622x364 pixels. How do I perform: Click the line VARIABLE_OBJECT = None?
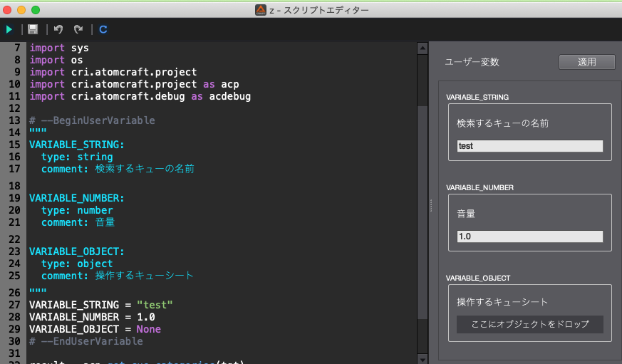(95, 329)
